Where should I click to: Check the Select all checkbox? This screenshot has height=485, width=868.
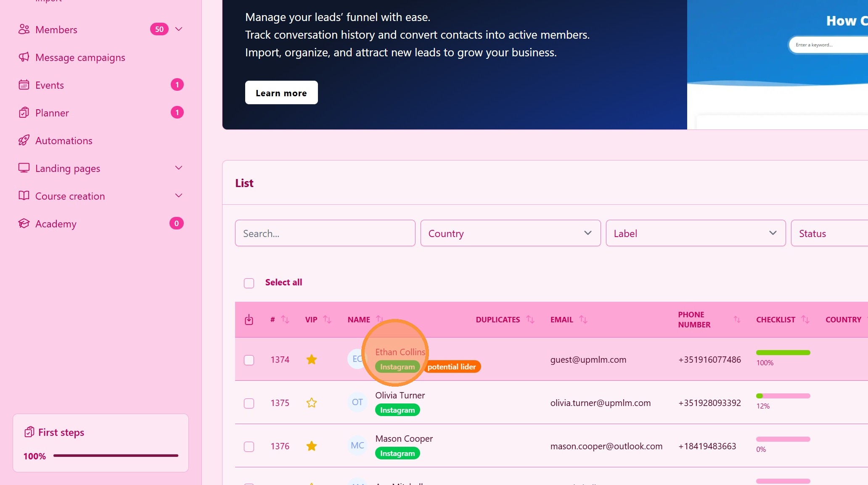click(x=249, y=283)
